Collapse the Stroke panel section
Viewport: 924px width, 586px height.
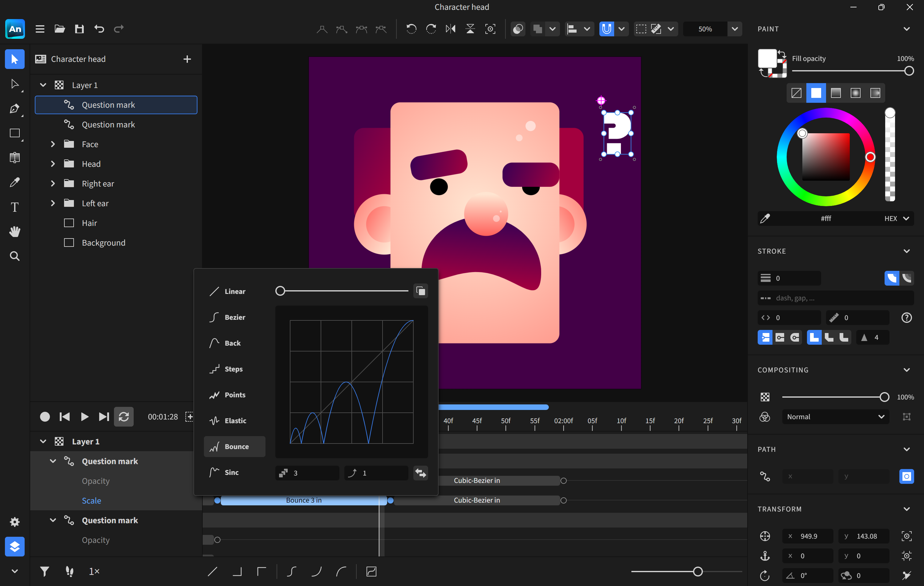[x=907, y=251]
